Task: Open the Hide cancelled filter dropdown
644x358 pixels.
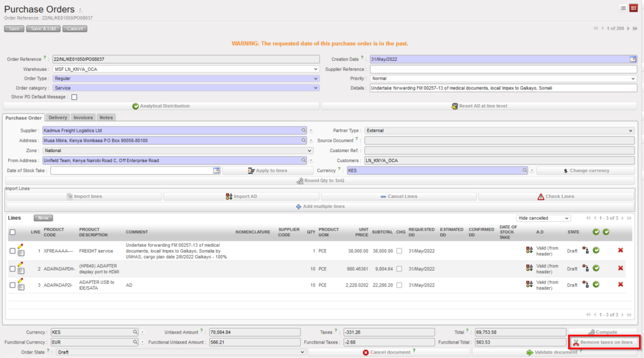Action: [543, 218]
